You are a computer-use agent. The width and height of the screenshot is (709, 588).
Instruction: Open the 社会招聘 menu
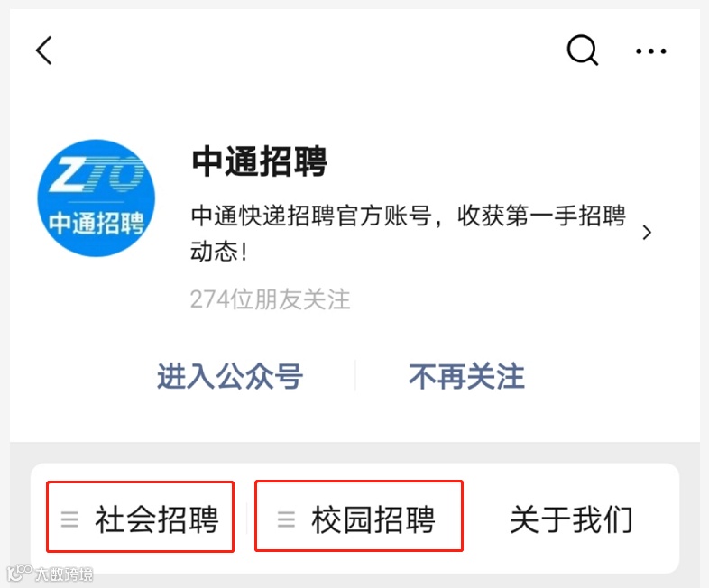(140, 517)
